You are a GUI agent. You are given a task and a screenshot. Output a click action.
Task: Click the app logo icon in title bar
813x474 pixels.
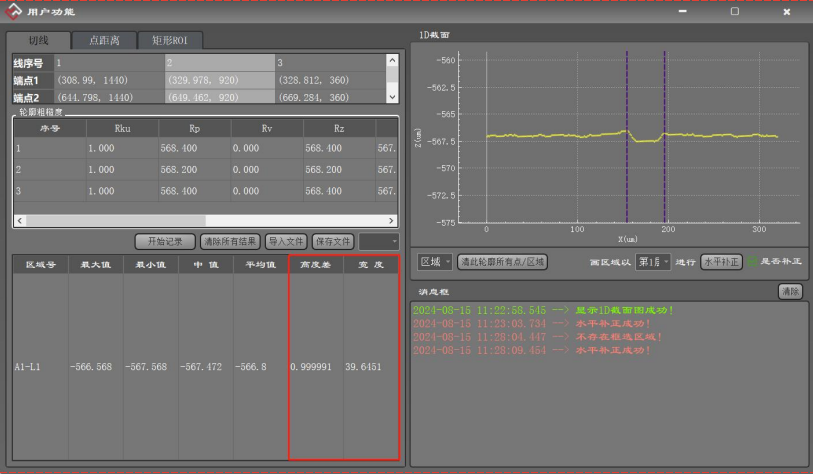pos(16,12)
